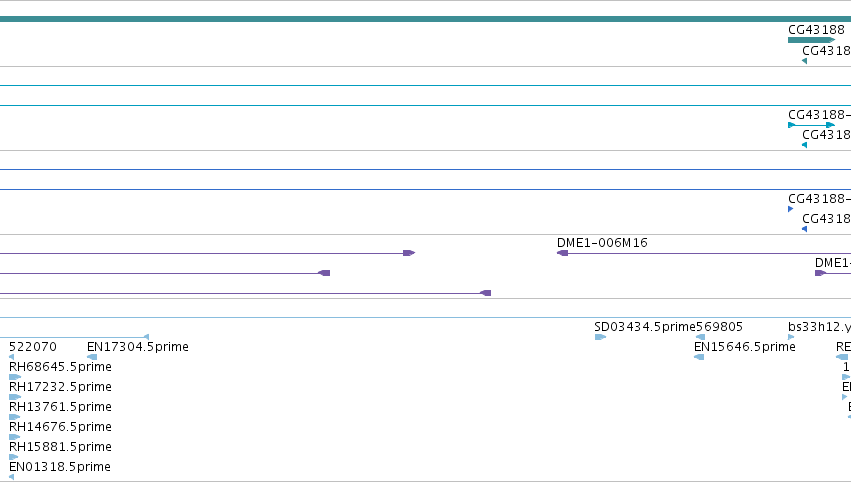Select the RH14676.5prime label

point(60,427)
